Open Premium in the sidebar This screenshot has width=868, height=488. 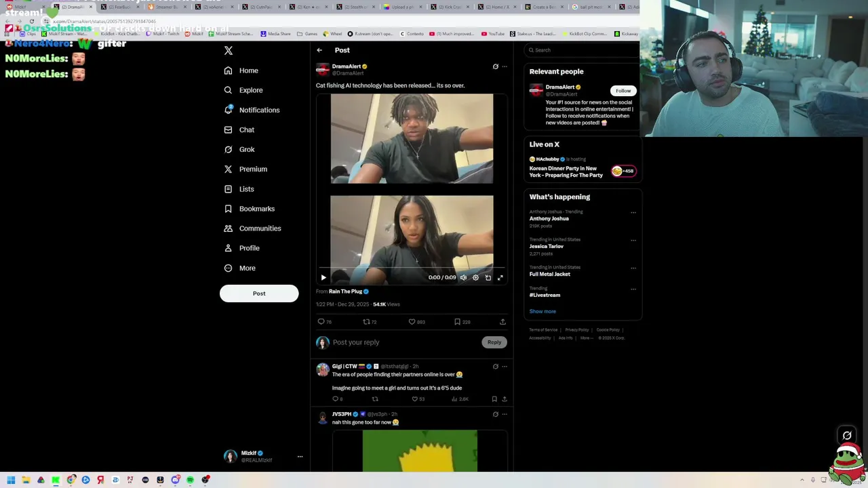click(x=245, y=169)
